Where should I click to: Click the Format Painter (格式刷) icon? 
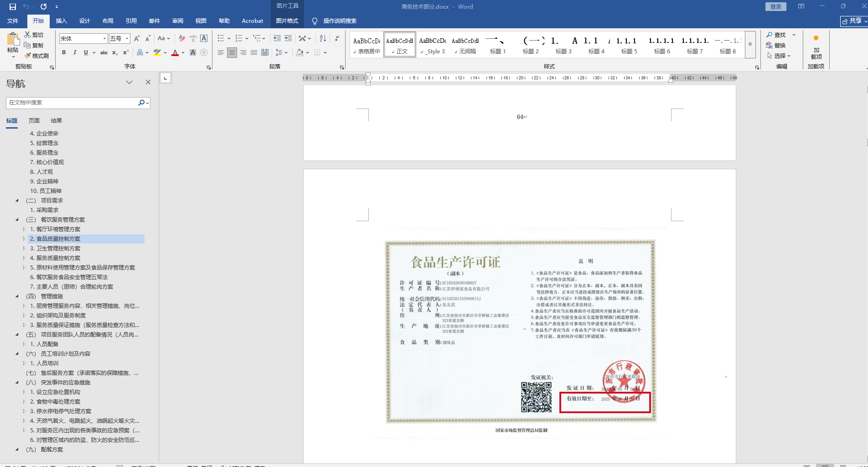(x=28, y=56)
